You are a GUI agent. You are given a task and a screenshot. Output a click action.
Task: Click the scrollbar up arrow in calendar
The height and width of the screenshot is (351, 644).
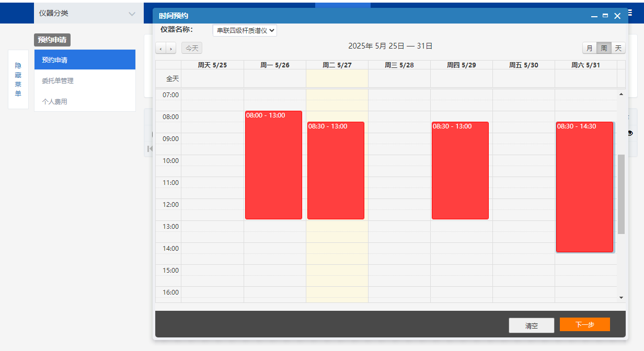[x=621, y=94]
